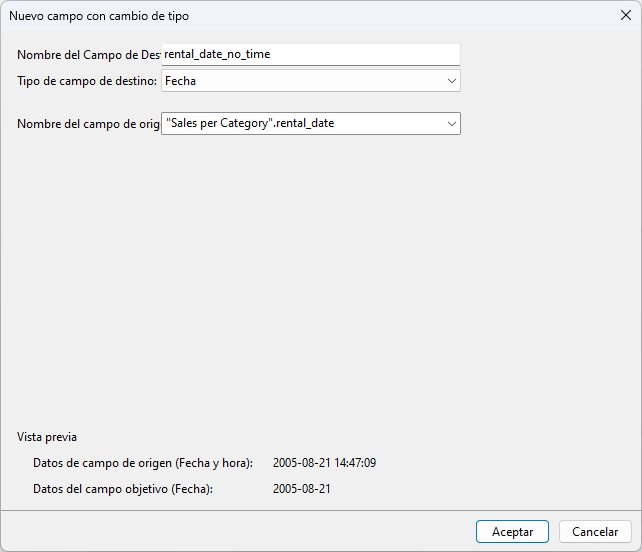This screenshot has height=552, width=642.
Task: Open the Tipo de campo de destino dropdown
Action: click(311, 81)
